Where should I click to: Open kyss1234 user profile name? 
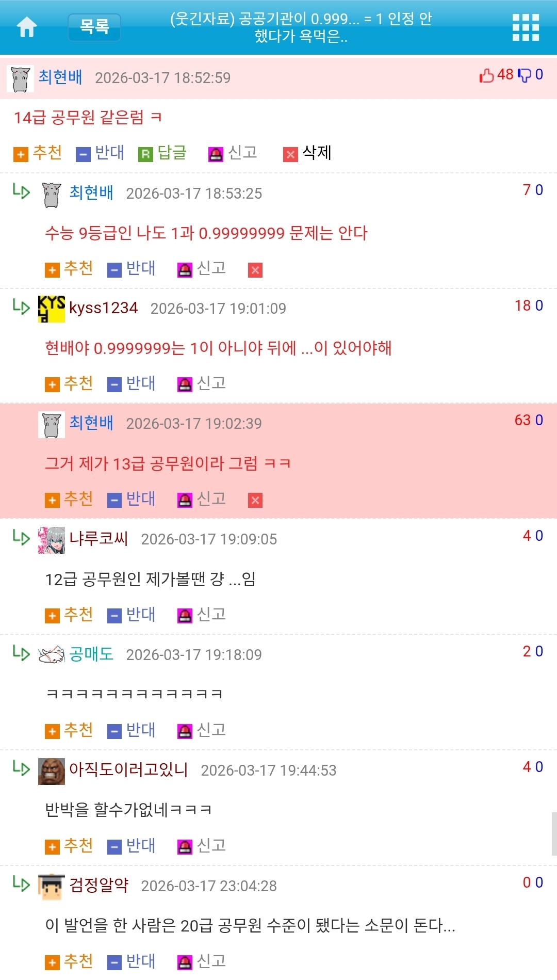point(104,308)
